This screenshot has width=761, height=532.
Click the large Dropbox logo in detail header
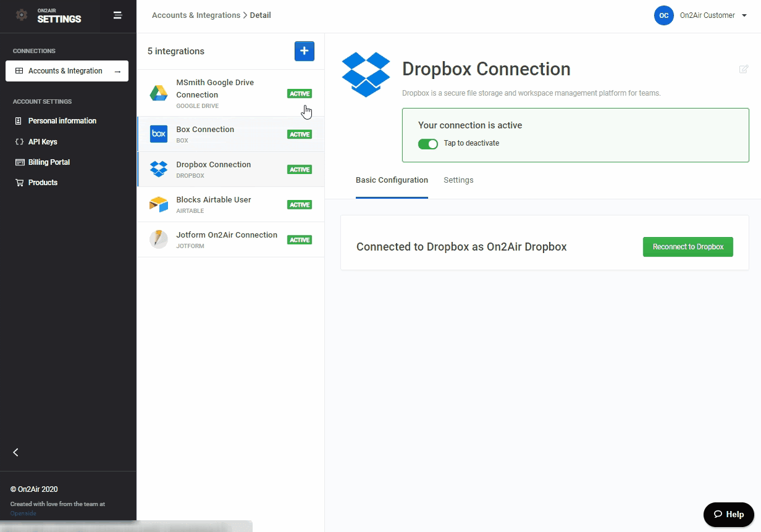click(x=366, y=75)
